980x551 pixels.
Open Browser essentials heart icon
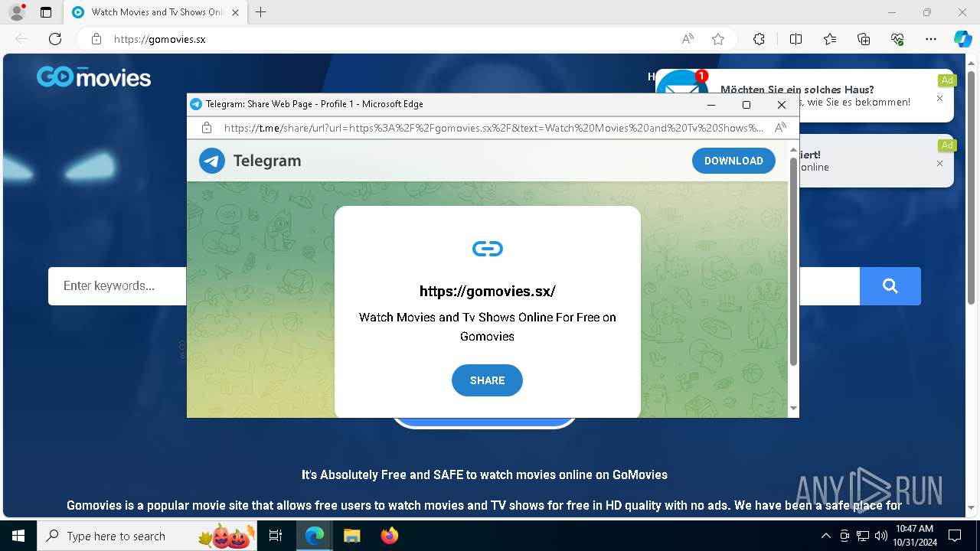(897, 39)
